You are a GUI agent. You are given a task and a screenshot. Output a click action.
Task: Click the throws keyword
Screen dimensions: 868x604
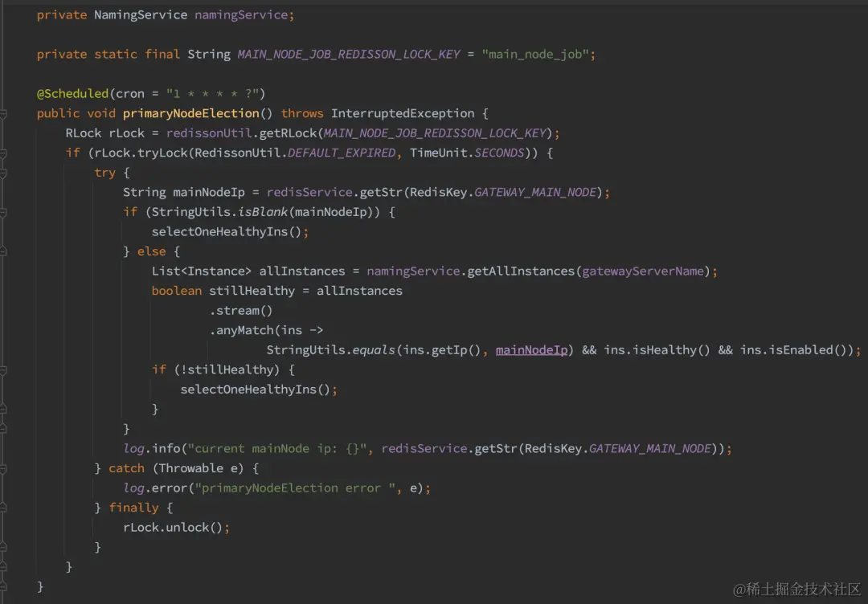[x=302, y=113]
